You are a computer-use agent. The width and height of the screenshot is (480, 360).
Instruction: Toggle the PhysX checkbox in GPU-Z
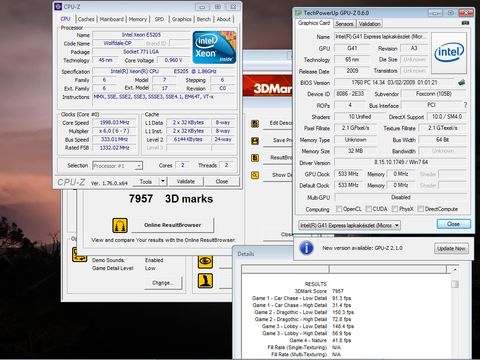[x=395, y=209]
